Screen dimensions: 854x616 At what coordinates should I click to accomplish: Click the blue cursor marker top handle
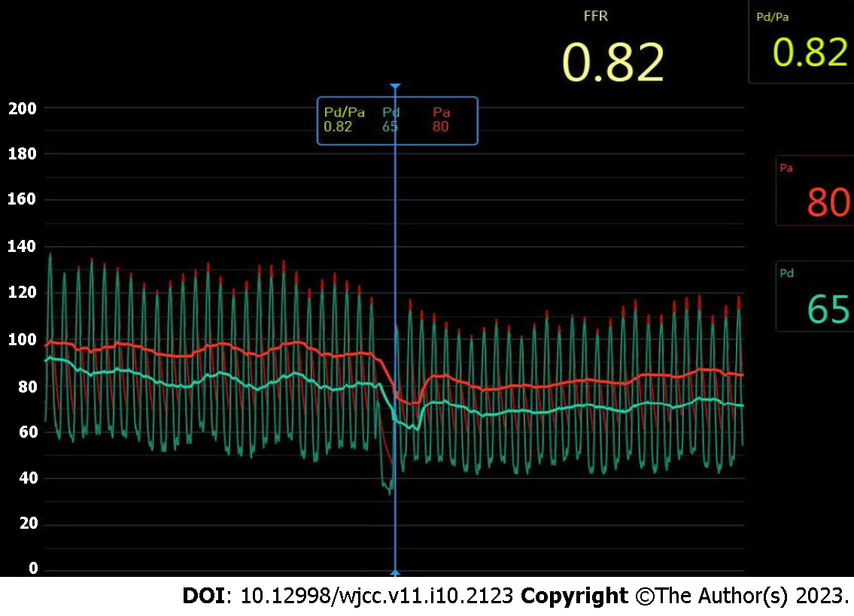click(x=396, y=86)
